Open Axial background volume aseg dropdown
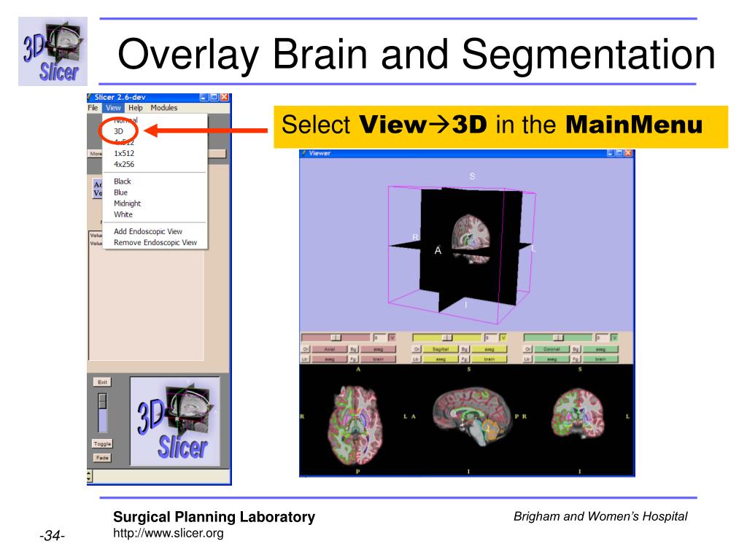 [379, 349]
